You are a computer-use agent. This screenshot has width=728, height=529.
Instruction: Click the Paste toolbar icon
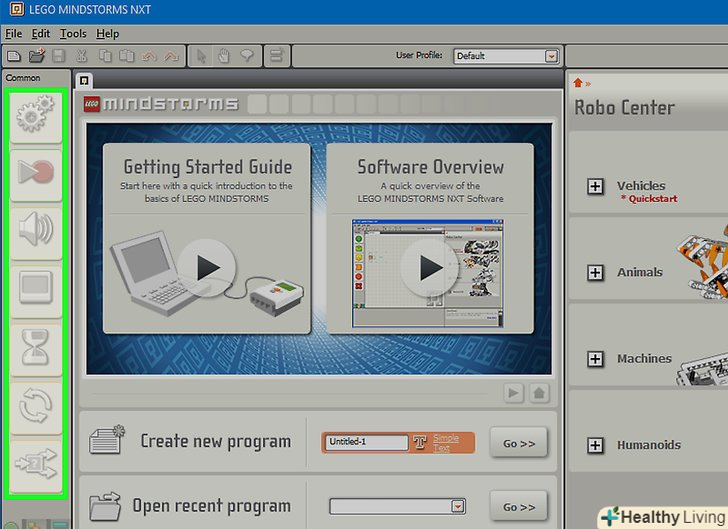[127, 56]
